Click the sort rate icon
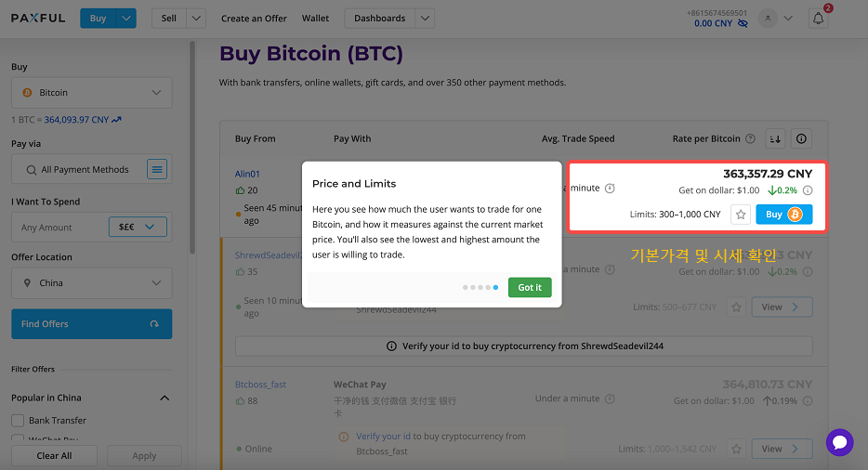 (775, 138)
